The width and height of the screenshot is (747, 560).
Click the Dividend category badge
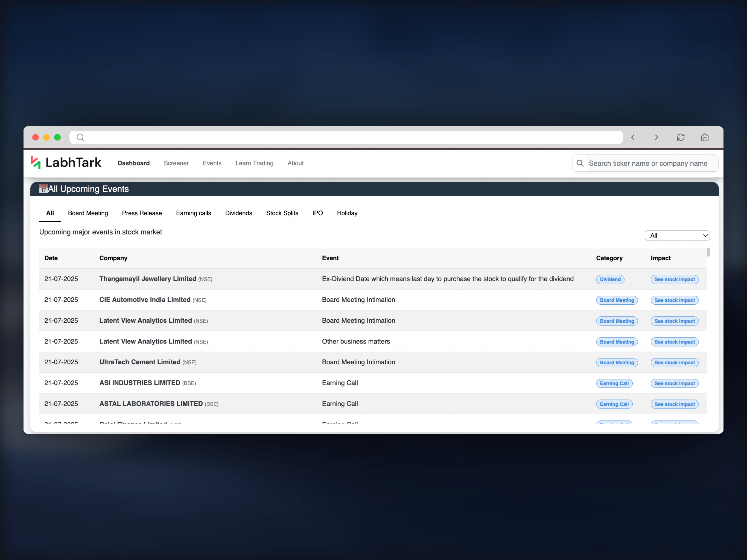coord(610,279)
